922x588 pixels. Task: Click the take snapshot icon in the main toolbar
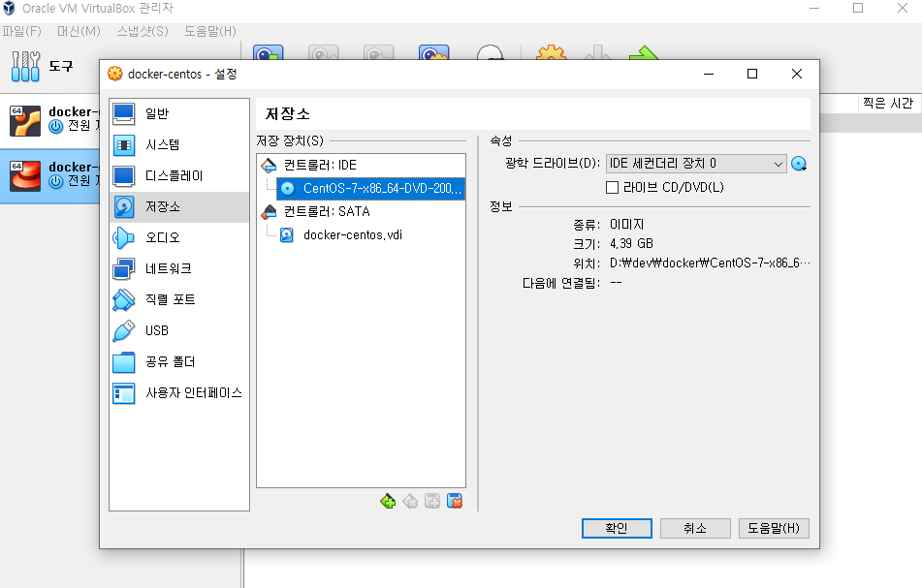(x=269, y=53)
